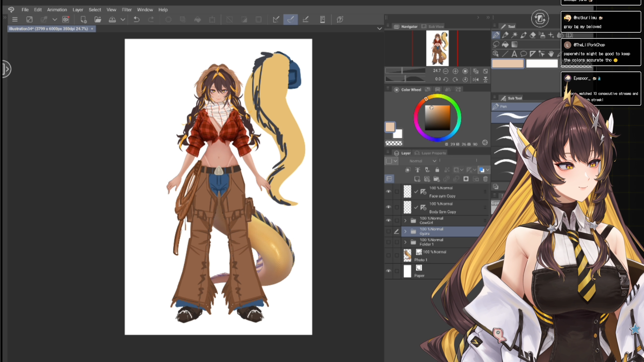Select the Text tool
The height and width of the screenshot is (362, 644).
[514, 54]
